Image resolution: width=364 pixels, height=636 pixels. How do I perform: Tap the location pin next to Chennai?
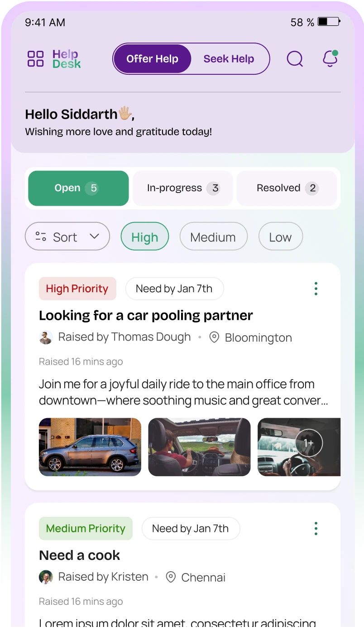coord(171,577)
